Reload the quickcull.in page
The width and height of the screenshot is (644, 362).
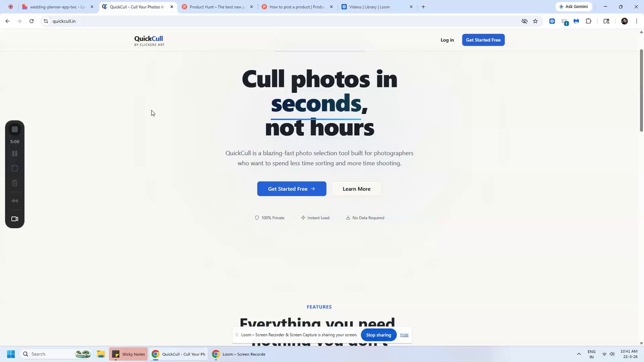[x=31, y=21]
